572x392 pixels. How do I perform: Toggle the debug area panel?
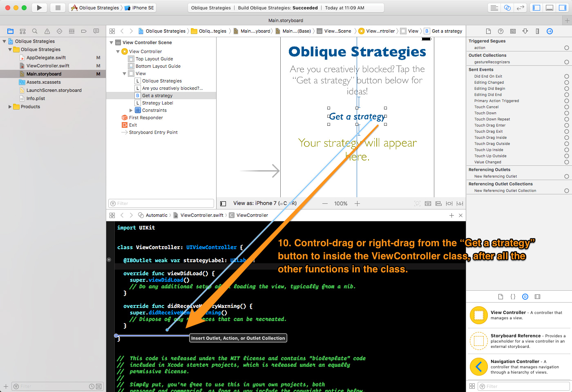550,8
